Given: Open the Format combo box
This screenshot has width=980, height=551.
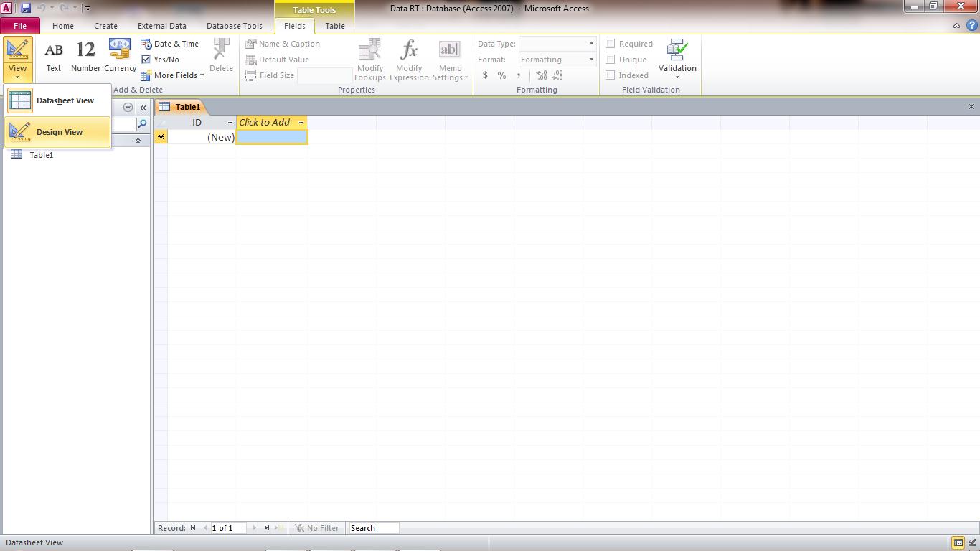Looking at the screenshot, I should (557, 60).
